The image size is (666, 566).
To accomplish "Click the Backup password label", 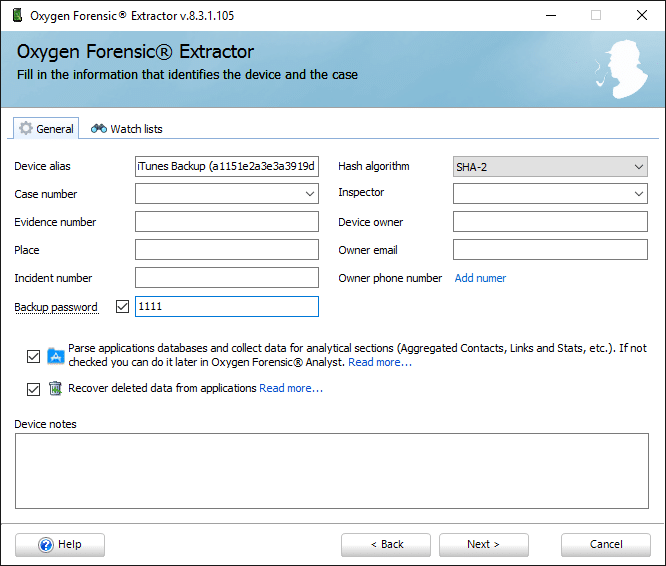I will [56, 307].
